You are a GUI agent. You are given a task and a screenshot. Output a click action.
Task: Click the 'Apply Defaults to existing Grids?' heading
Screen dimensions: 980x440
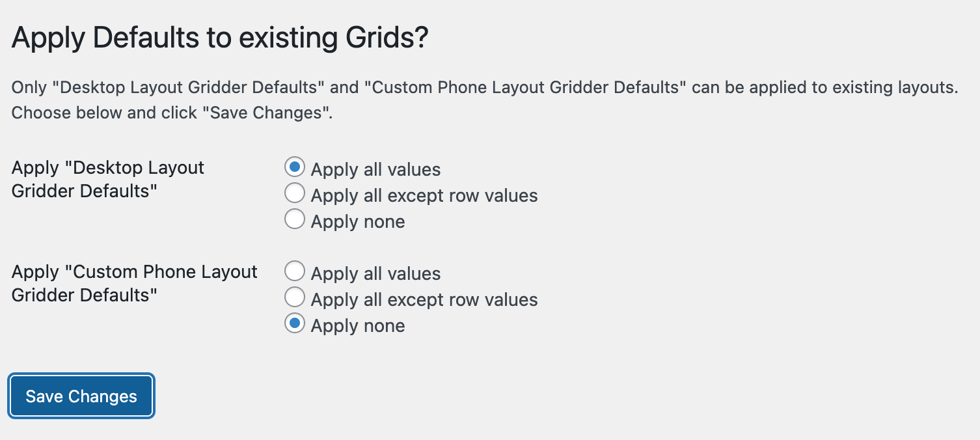[220, 38]
